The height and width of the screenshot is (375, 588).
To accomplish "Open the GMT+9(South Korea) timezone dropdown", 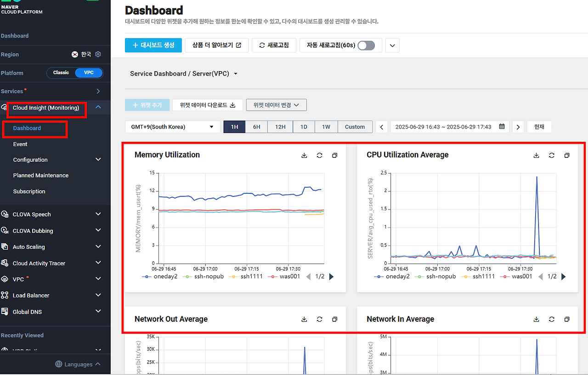I will click(173, 127).
